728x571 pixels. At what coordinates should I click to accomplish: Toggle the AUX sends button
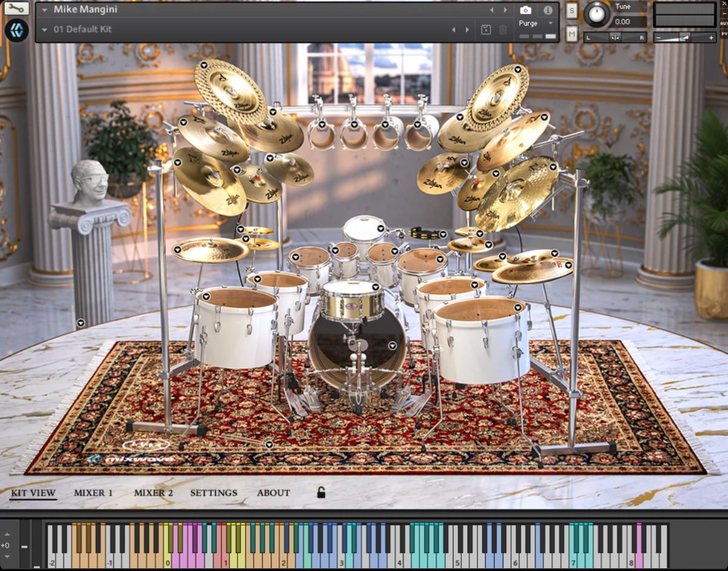723,24
